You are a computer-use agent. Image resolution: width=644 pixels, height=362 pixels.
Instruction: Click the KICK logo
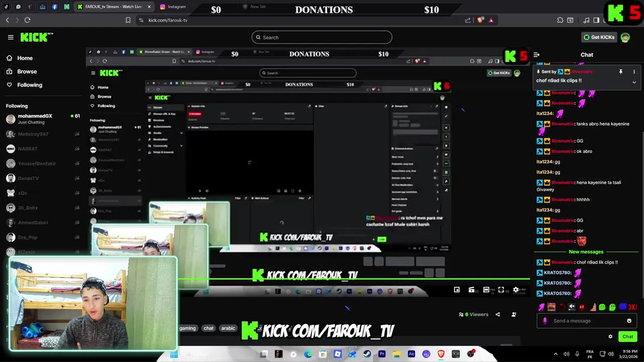(x=36, y=37)
